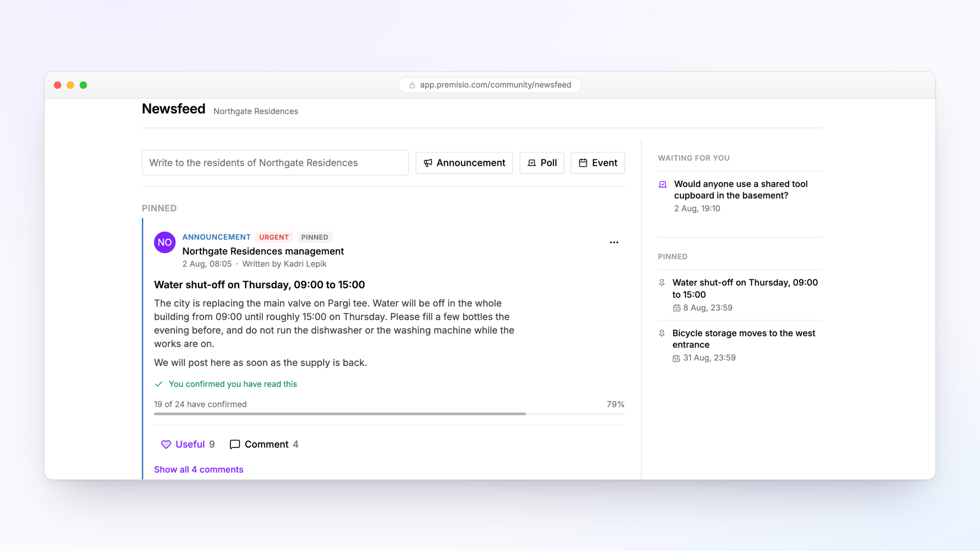The width and height of the screenshot is (980, 551).
Task: Click the PINNED badge on the announcement
Action: coord(315,237)
